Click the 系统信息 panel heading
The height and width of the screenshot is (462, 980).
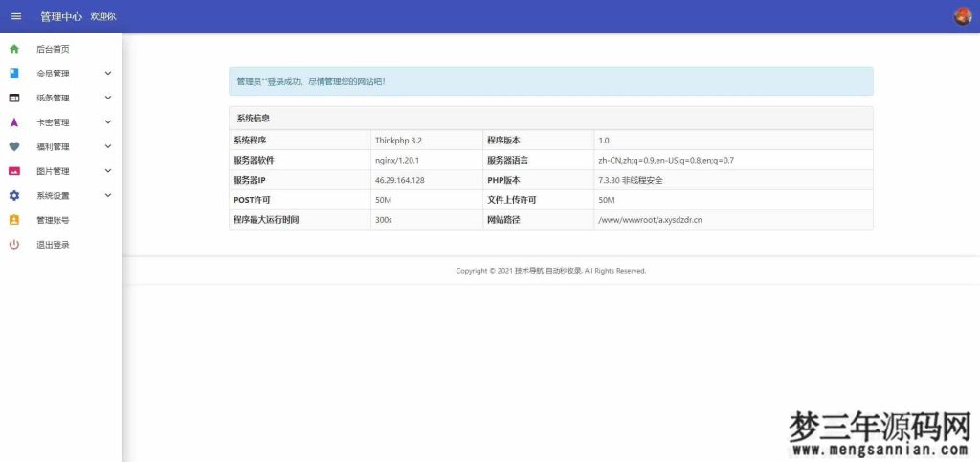550,118
